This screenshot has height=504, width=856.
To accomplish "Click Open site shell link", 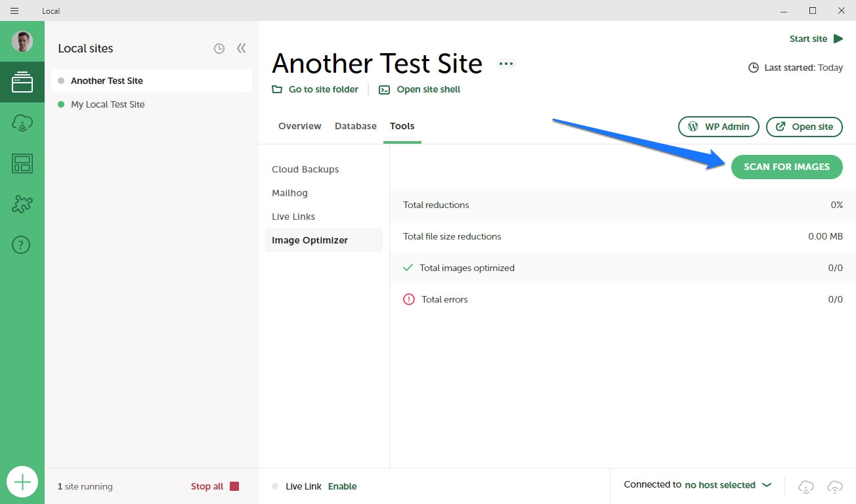I will click(x=419, y=89).
